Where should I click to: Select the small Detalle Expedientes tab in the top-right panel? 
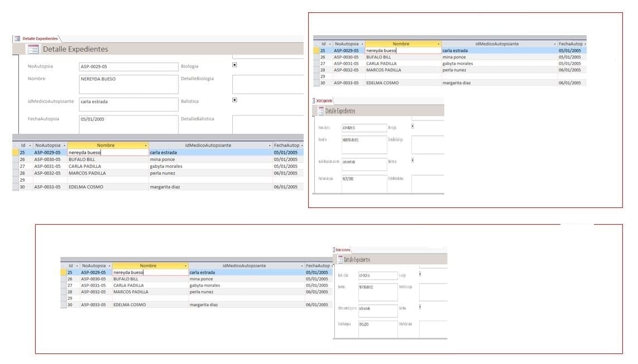click(324, 101)
